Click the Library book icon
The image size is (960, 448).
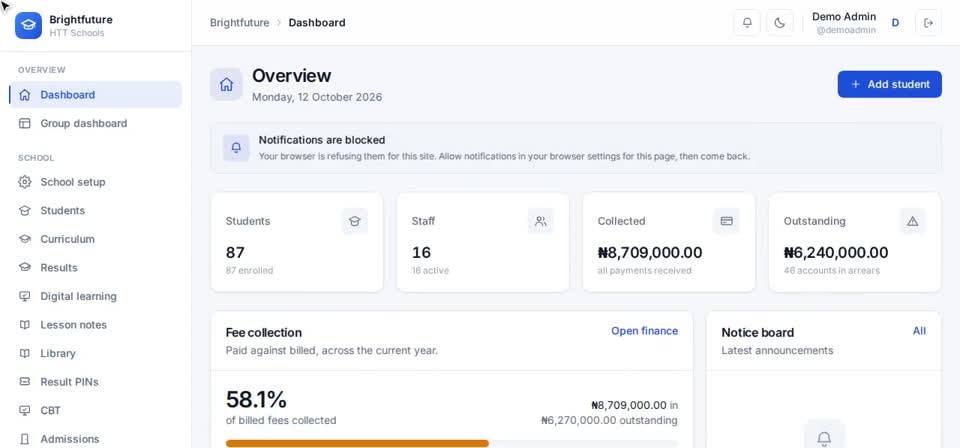point(24,353)
